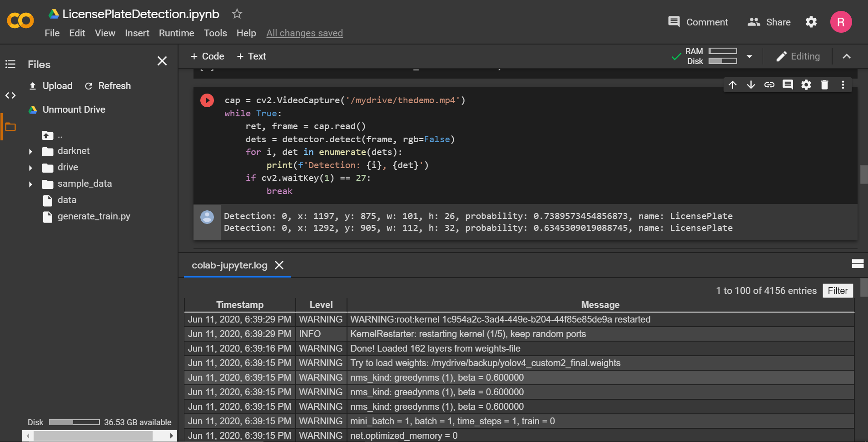The width and height of the screenshot is (868, 442).
Task: Expand the sample_data folder
Action: point(30,184)
